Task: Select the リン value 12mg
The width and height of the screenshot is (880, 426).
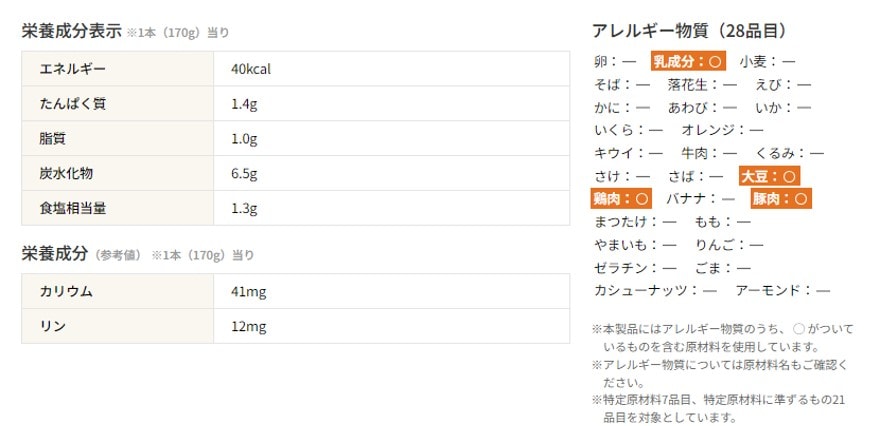Action: (247, 326)
